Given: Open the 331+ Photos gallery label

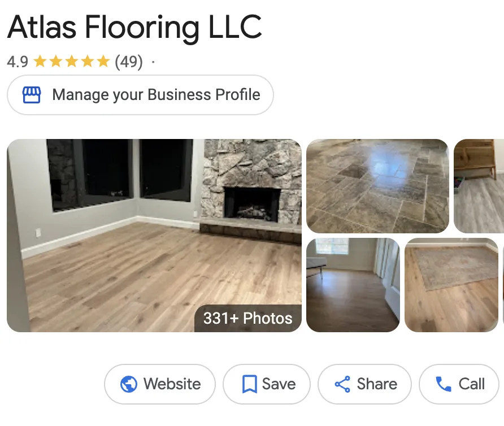Looking at the screenshot, I should point(248,318).
